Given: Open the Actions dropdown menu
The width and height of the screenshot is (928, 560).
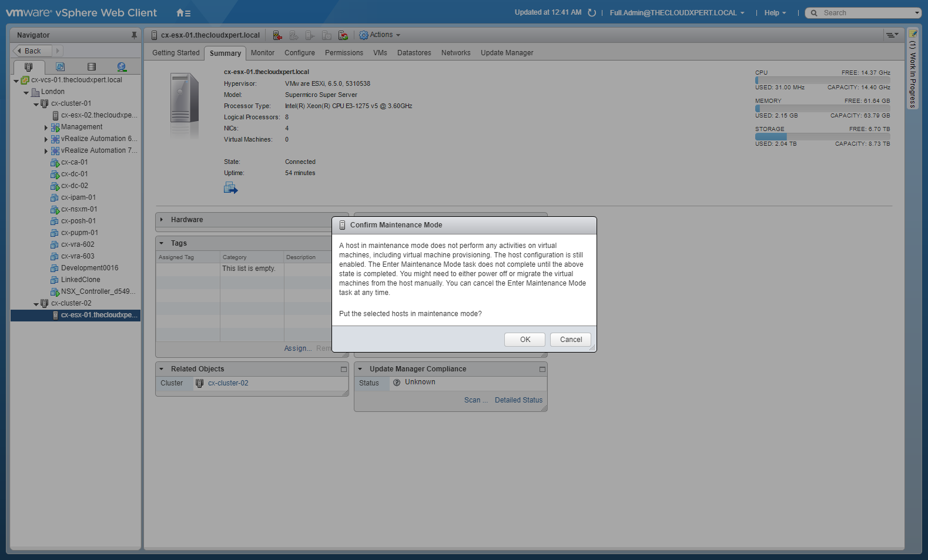Looking at the screenshot, I should [x=380, y=35].
